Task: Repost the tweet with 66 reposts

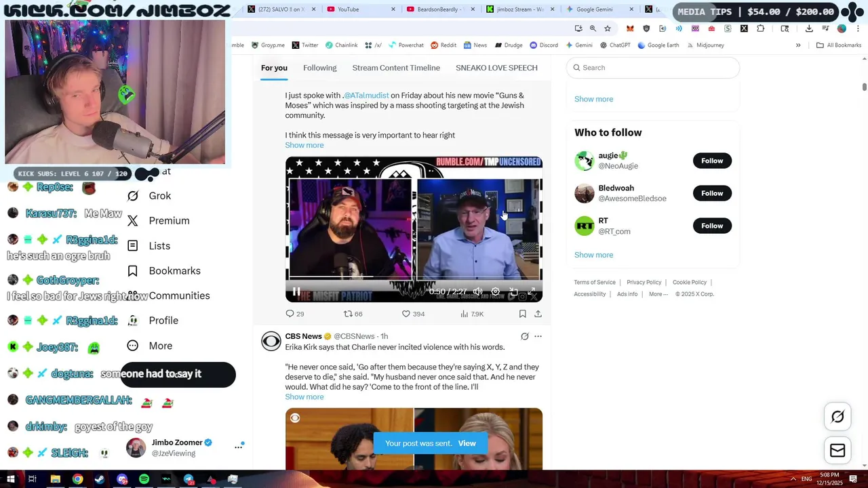Action: [353, 314]
